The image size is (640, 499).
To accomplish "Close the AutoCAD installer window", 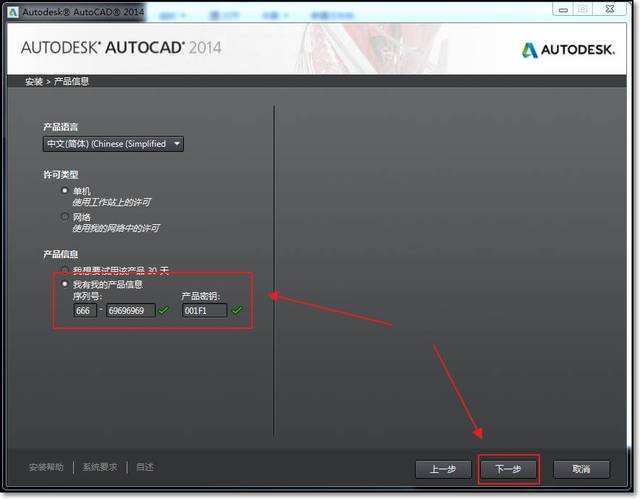I will (x=609, y=9).
